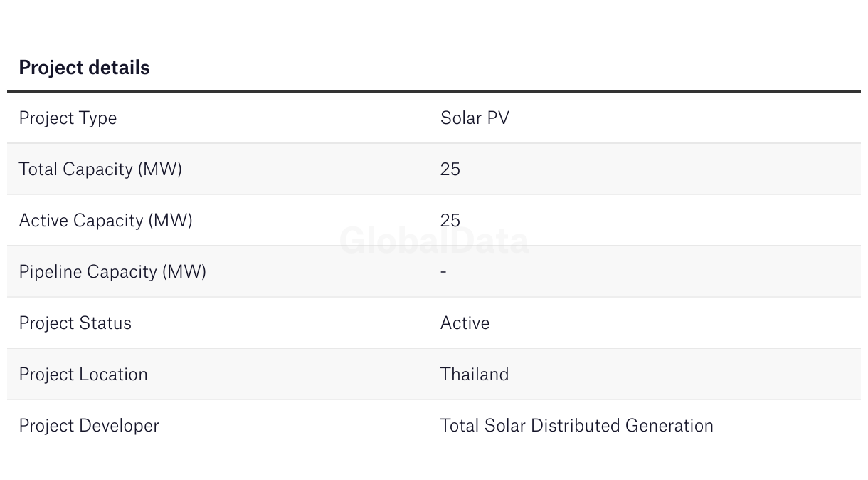
Task: Select the Pipeline Capacity dash value
Action: coord(443,271)
